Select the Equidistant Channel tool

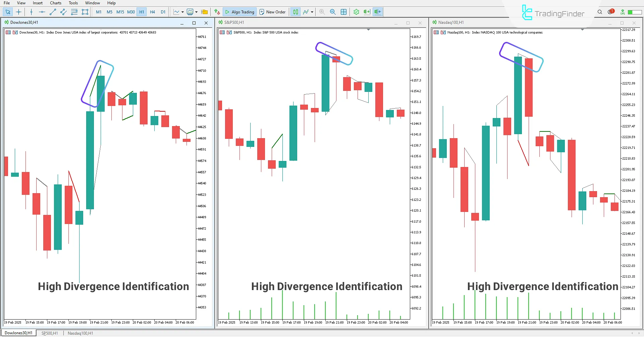click(x=63, y=12)
